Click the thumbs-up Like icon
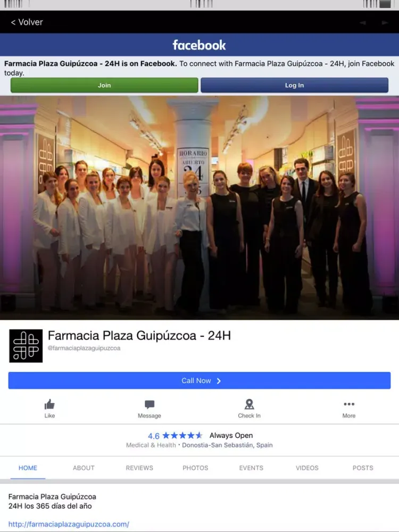This screenshot has width=399, height=532. (x=49, y=404)
